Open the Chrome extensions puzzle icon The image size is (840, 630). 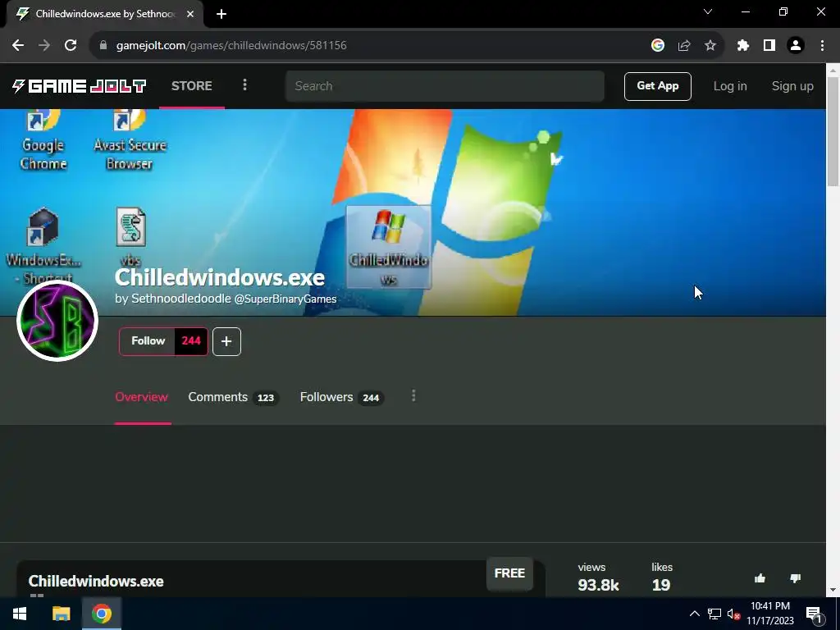(x=743, y=46)
